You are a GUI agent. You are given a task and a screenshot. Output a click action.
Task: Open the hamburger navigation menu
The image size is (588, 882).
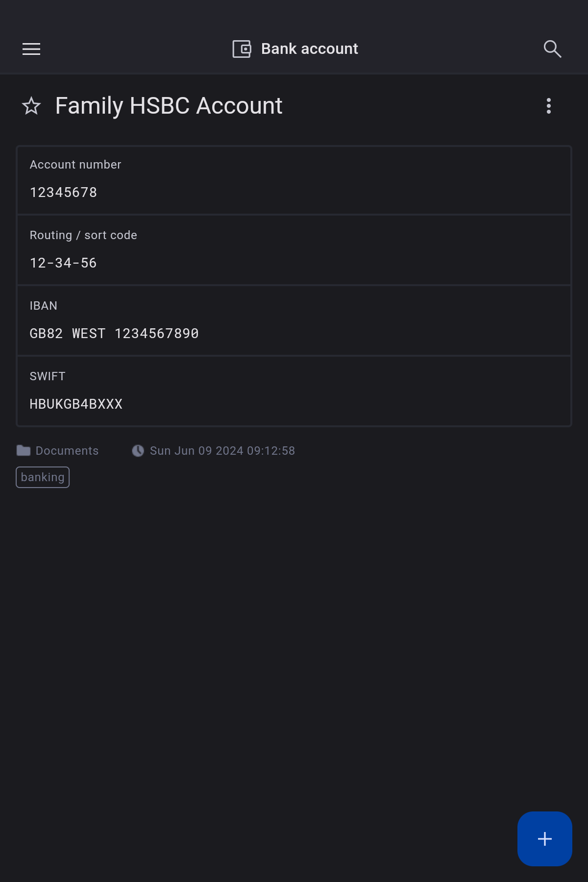click(31, 49)
